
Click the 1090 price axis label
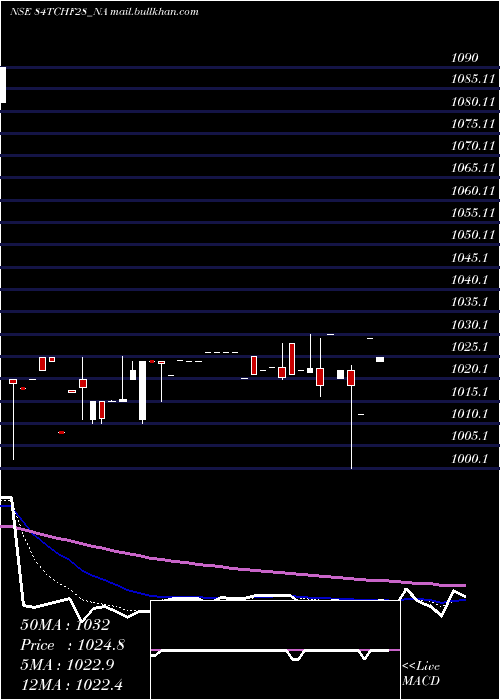click(465, 57)
